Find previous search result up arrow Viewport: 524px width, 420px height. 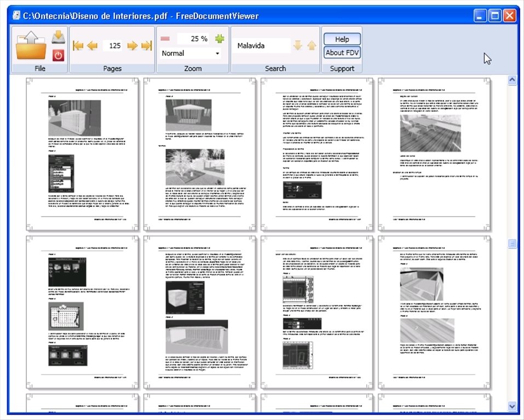[x=312, y=45]
